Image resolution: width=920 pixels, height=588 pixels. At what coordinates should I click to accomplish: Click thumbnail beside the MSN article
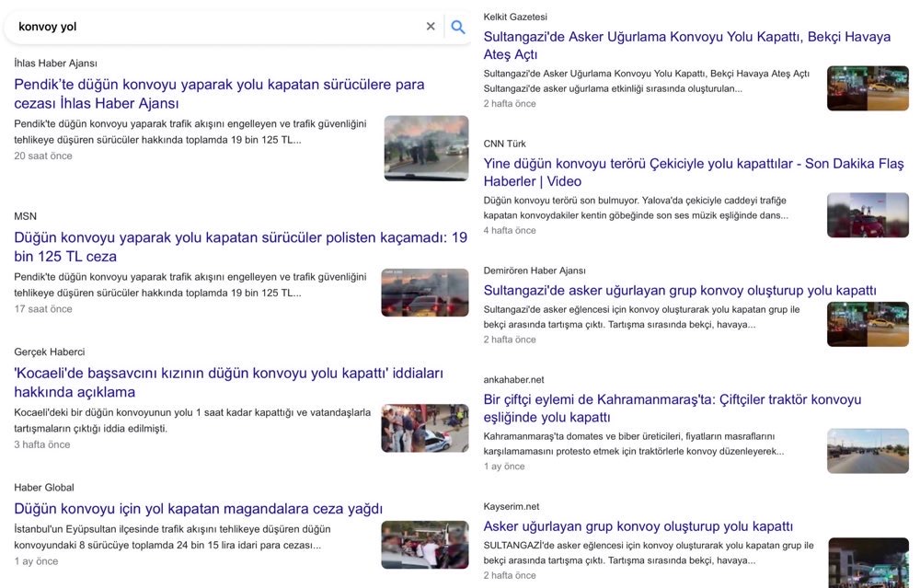[425, 293]
